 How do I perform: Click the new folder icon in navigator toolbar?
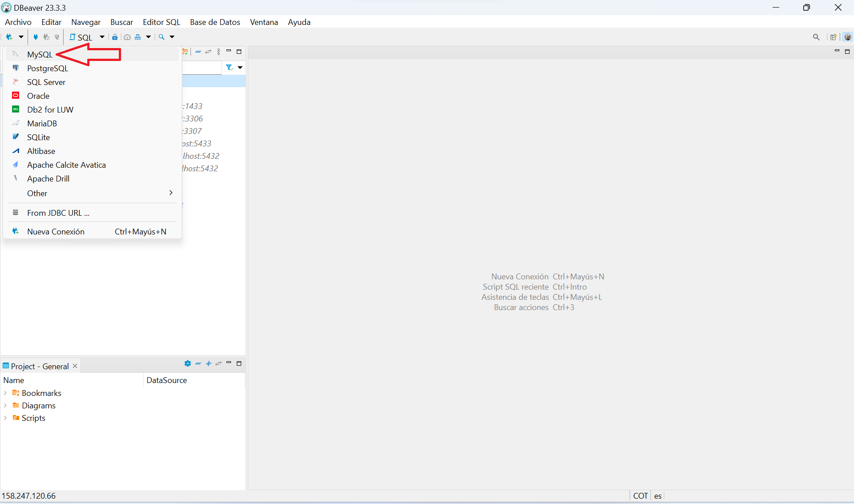pyautogui.click(x=185, y=52)
